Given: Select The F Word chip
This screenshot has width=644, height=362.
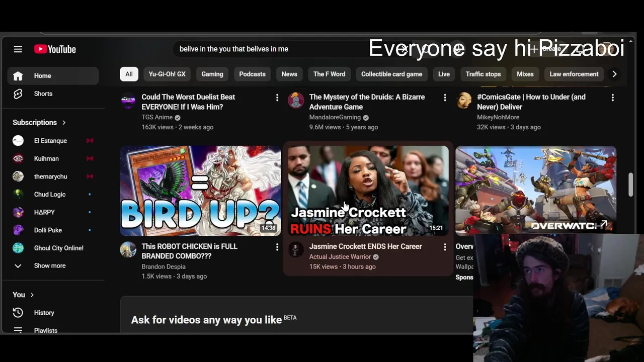Looking at the screenshot, I should (x=329, y=74).
